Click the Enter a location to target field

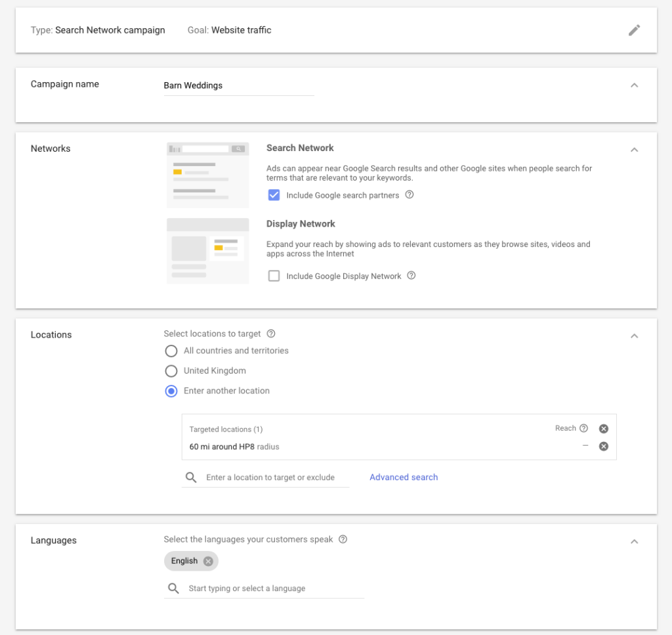270,477
